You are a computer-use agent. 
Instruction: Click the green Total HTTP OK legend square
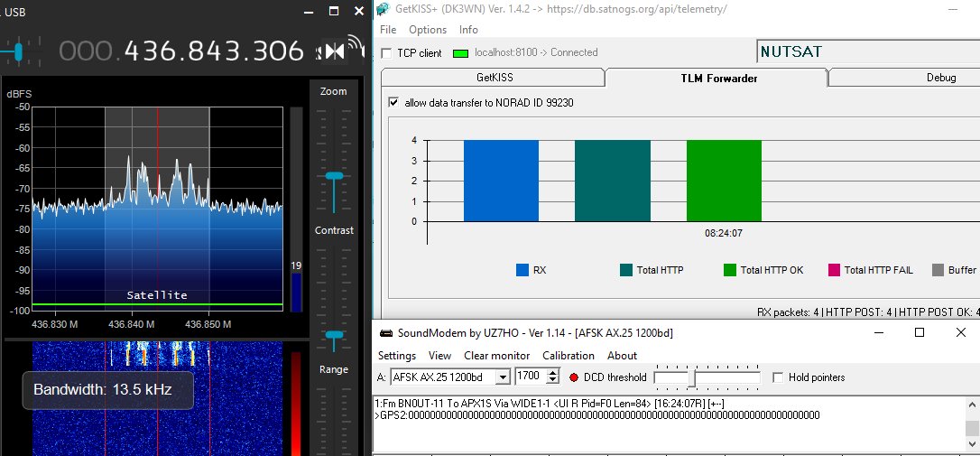pyautogui.click(x=730, y=270)
